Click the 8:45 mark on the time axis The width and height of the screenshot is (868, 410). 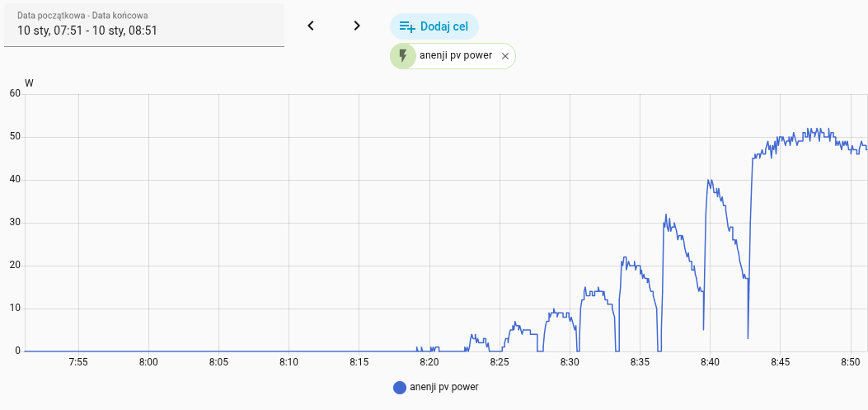tap(780, 362)
